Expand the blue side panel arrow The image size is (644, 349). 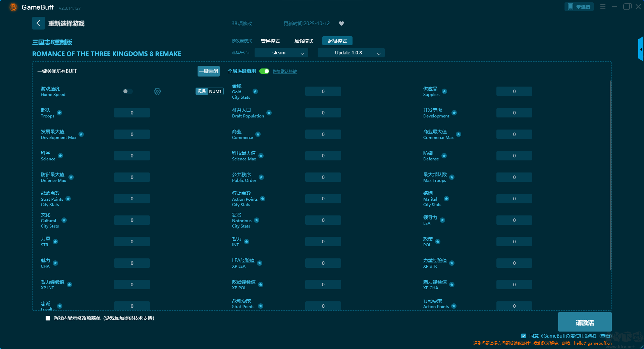[x=641, y=49]
